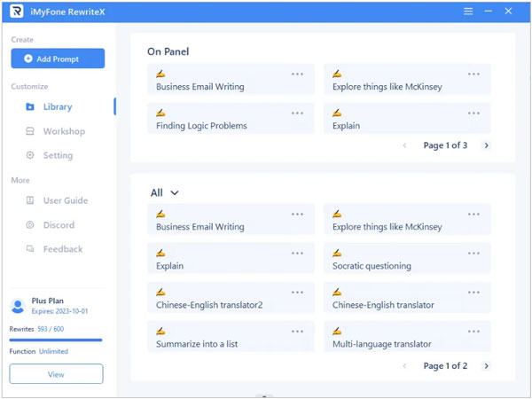Switch to the Workshop section
The height and width of the screenshot is (399, 532).
point(58,131)
